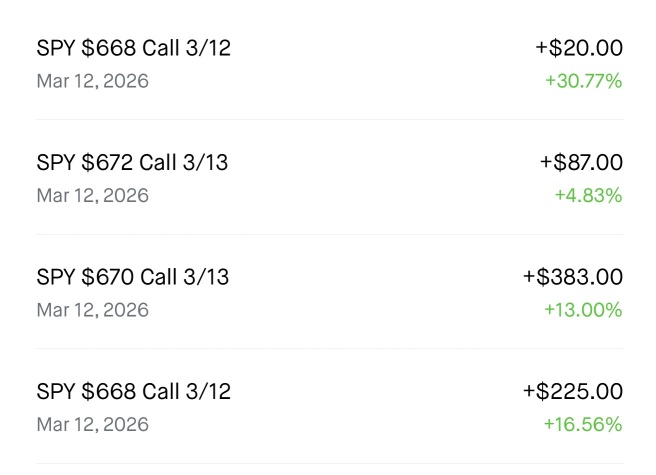Open the SPY $668 Call trade with +$20.00 gain

coord(330,63)
